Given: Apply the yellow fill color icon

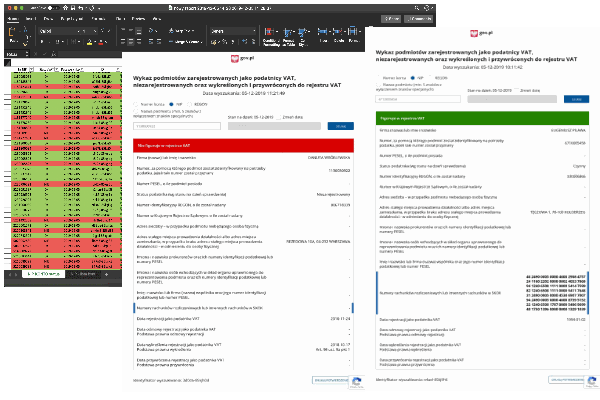Looking at the screenshot, I should click(89, 43).
